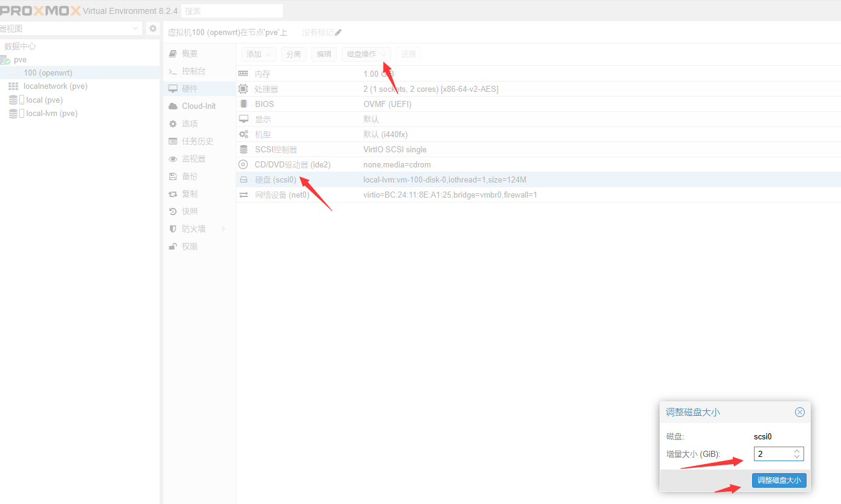The image size is (841, 504).
Task: Open the 磁盘操作 disk action dropdown
Action: tap(366, 54)
